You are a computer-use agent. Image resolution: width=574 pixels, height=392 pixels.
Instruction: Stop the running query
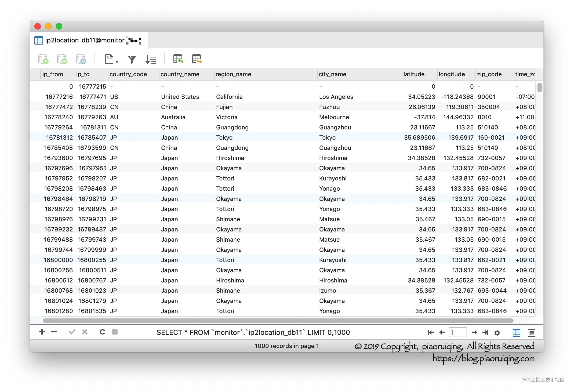[115, 332]
